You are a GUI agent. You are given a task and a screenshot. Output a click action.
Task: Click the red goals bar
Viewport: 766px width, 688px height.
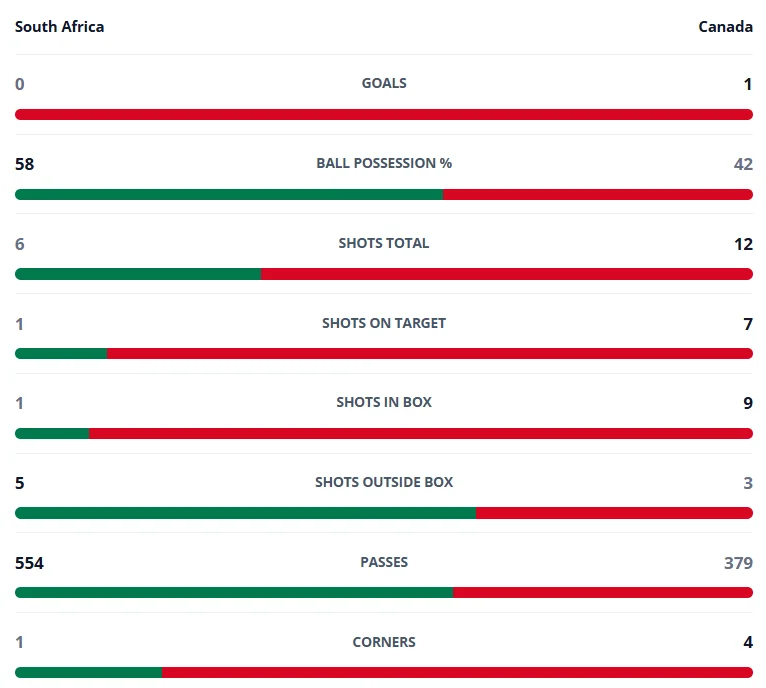pos(384,114)
